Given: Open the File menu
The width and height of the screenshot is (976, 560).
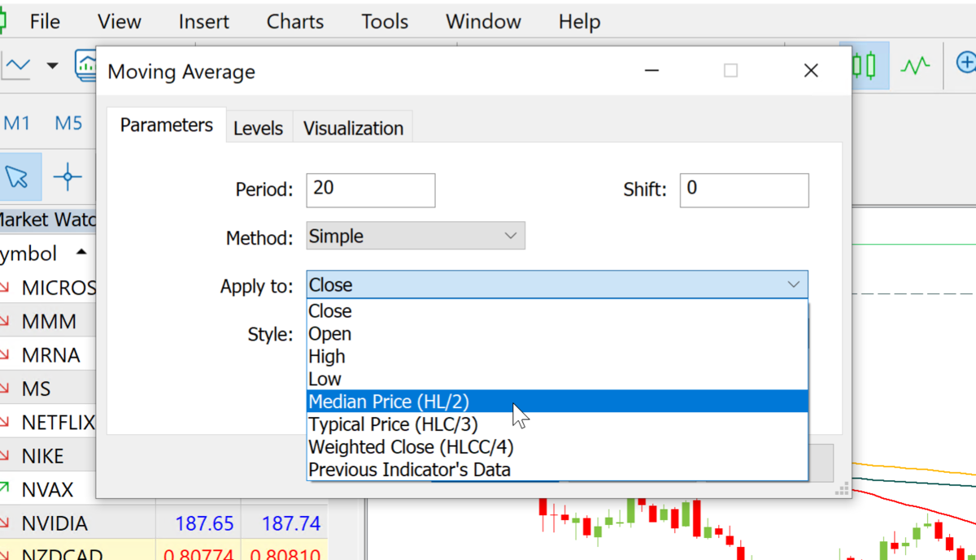Looking at the screenshot, I should [45, 22].
